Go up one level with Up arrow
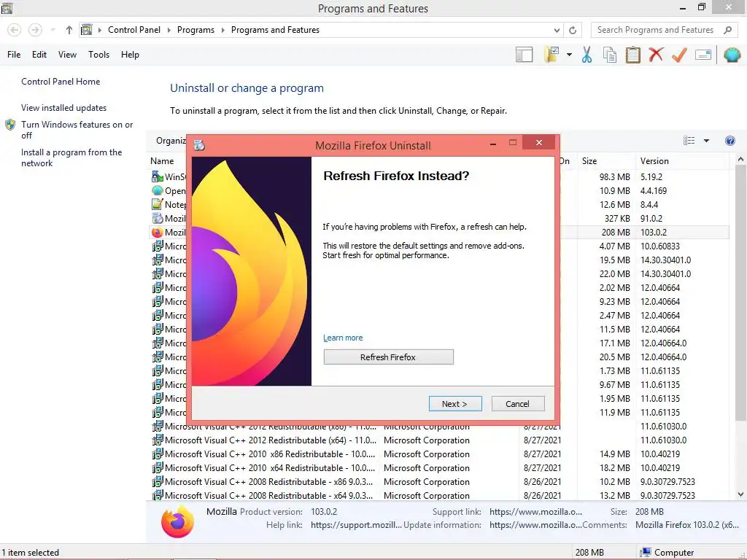This screenshot has height=560, width=747. 69,30
